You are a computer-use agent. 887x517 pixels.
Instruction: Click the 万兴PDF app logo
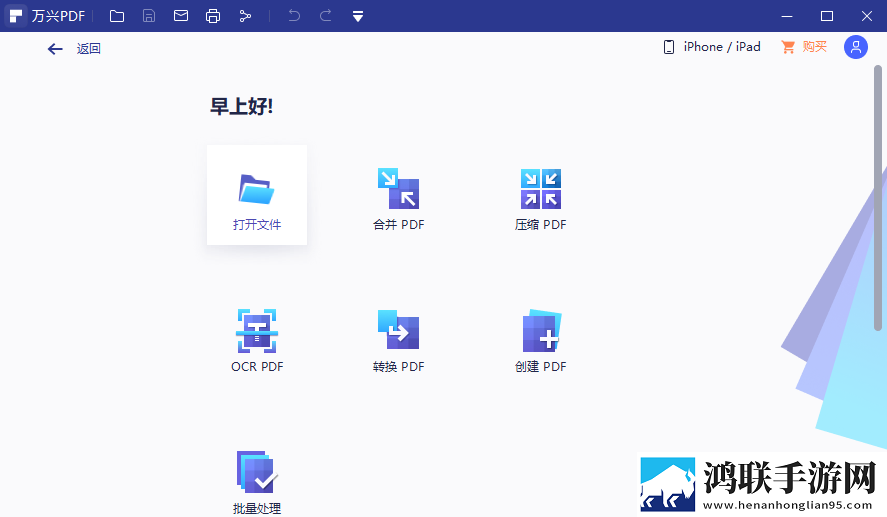click(16, 16)
